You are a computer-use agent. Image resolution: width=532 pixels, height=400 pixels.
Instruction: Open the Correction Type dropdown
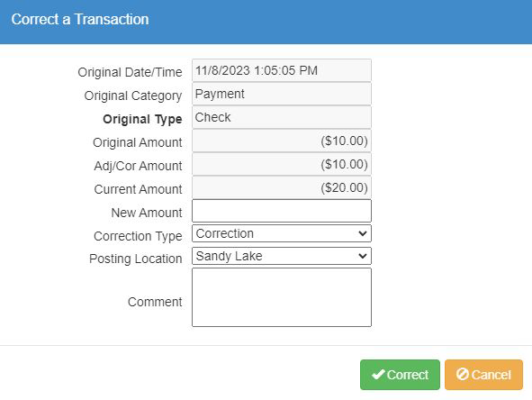coord(282,233)
